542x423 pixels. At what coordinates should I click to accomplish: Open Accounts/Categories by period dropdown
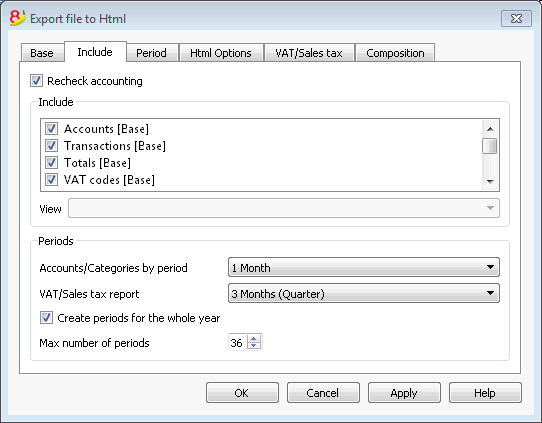(364, 267)
